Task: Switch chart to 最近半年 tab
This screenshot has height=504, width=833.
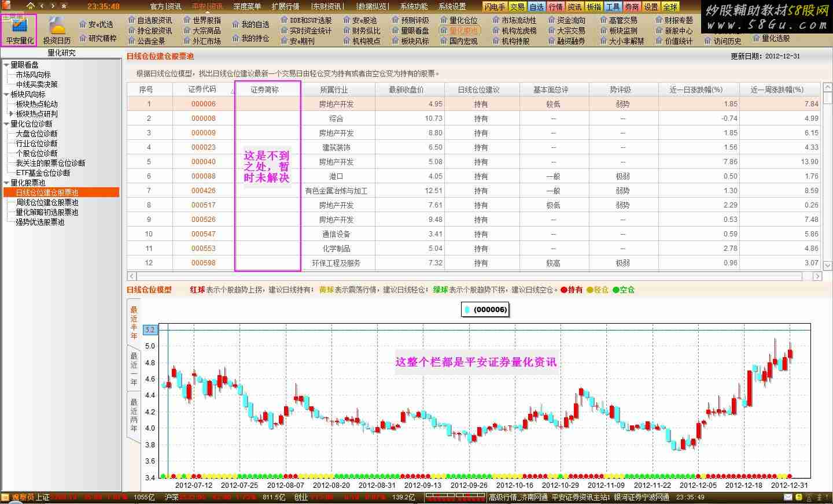Action: [134, 323]
